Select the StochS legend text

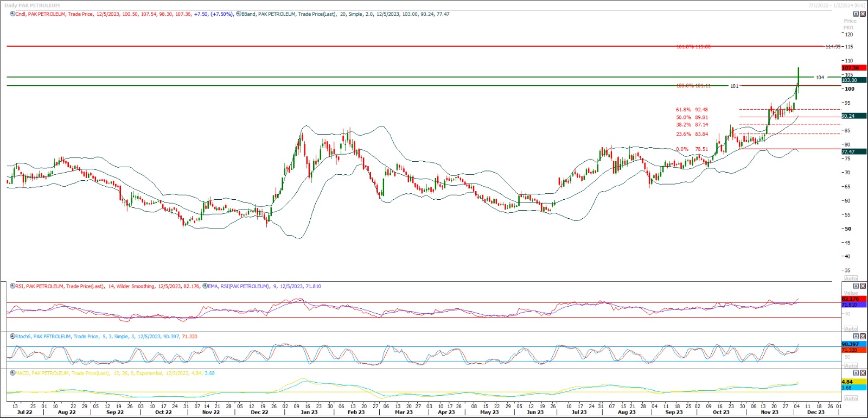tap(106, 337)
